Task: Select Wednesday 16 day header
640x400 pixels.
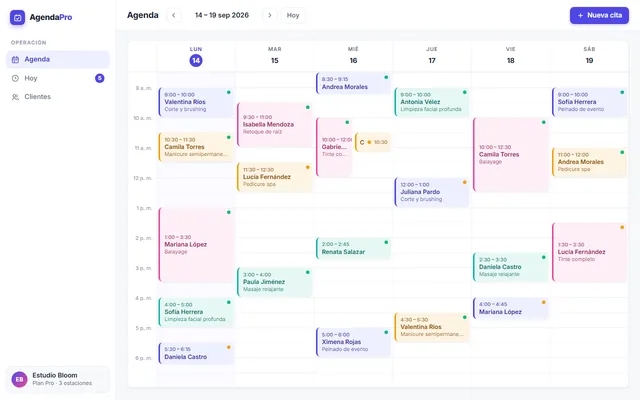Action: pyautogui.click(x=353, y=56)
